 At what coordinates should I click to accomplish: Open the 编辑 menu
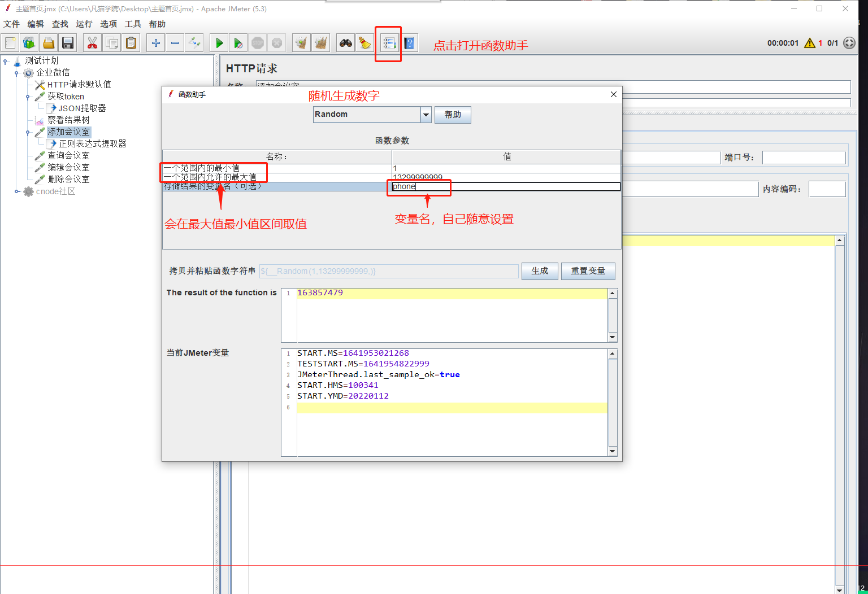click(x=36, y=24)
